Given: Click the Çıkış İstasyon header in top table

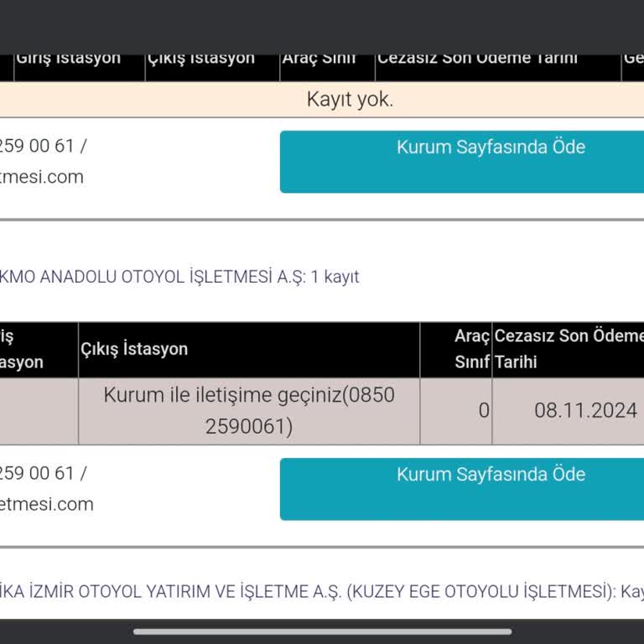Looking at the screenshot, I should [212, 68].
